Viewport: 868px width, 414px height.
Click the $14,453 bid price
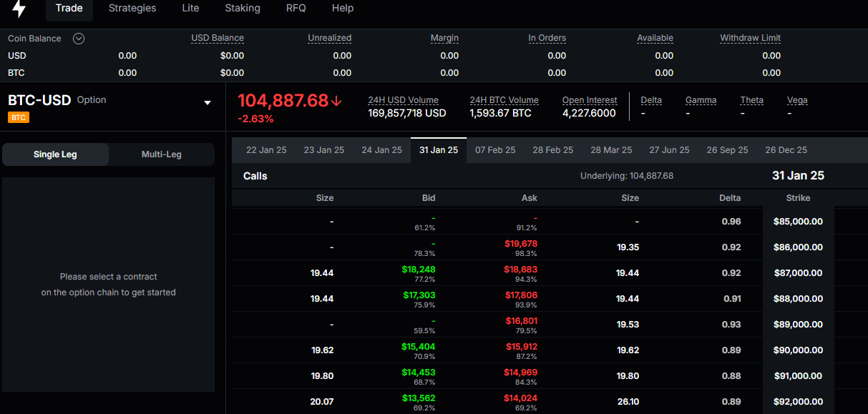click(x=419, y=373)
